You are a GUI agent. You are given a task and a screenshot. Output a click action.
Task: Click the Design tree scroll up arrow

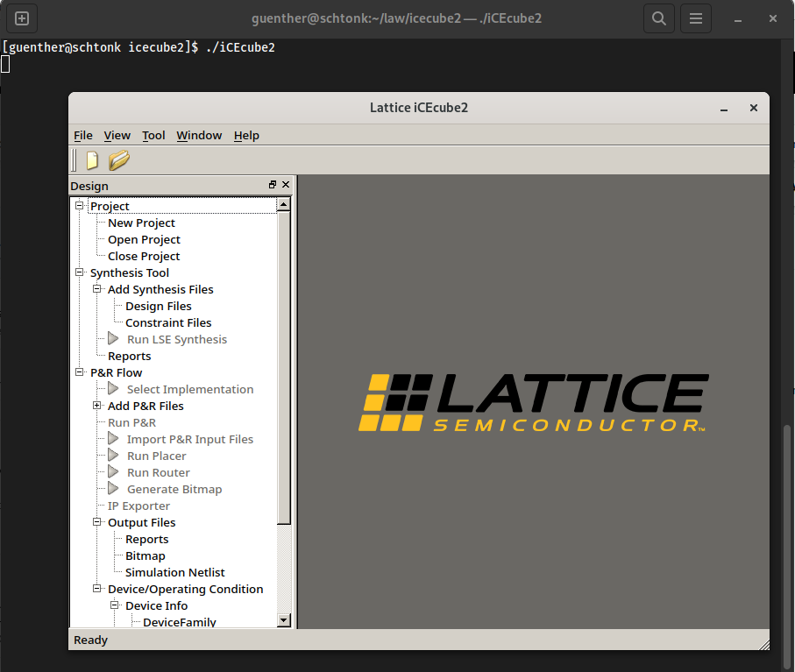[284, 205]
